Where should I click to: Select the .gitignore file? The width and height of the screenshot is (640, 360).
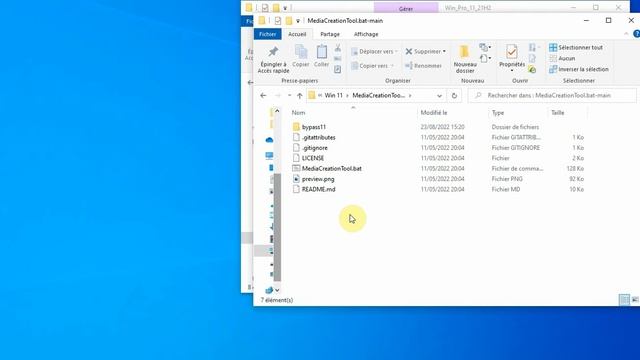click(314, 148)
